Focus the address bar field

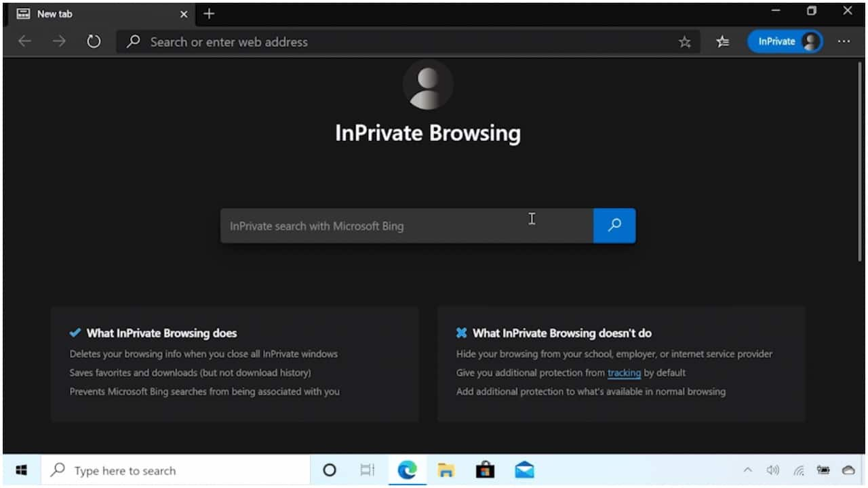(x=409, y=42)
